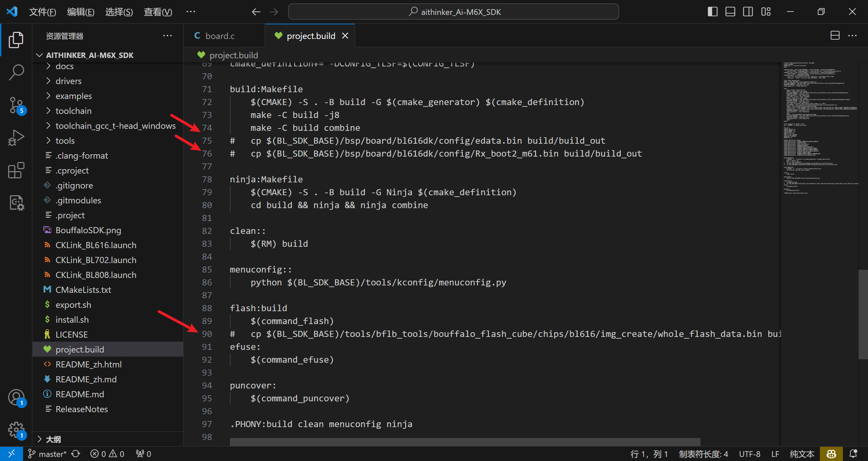The width and height of the screenshot is (868, 461).
Task: Split the editor with the split icon
Action: [835, 36]
